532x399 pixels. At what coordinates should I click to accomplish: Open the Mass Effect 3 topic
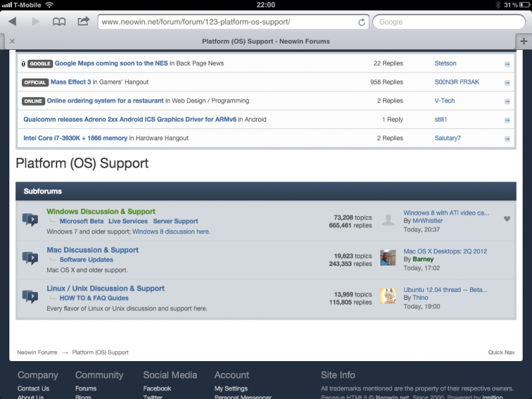[x=70, y=82]
